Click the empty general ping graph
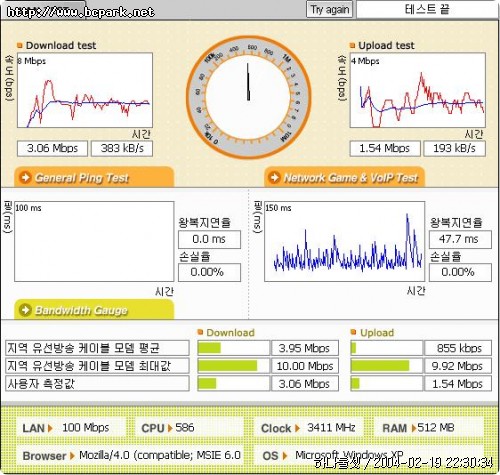The image size is (500, 475). pos(94,241)
